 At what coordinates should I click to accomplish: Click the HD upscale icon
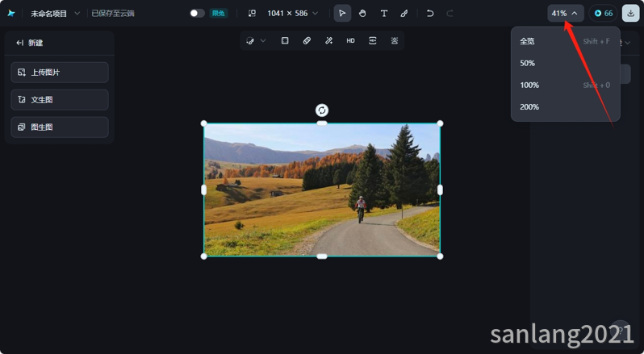(350, 40)
